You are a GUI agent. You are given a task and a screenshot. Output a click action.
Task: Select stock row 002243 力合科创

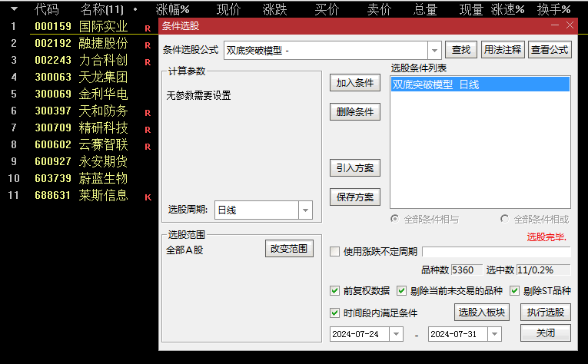click(x=81, y=61)
